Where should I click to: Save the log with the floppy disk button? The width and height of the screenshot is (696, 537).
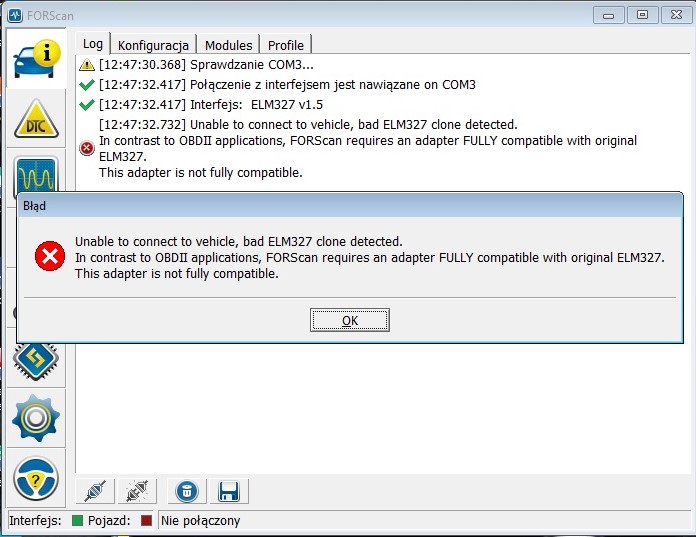[227, 491]
